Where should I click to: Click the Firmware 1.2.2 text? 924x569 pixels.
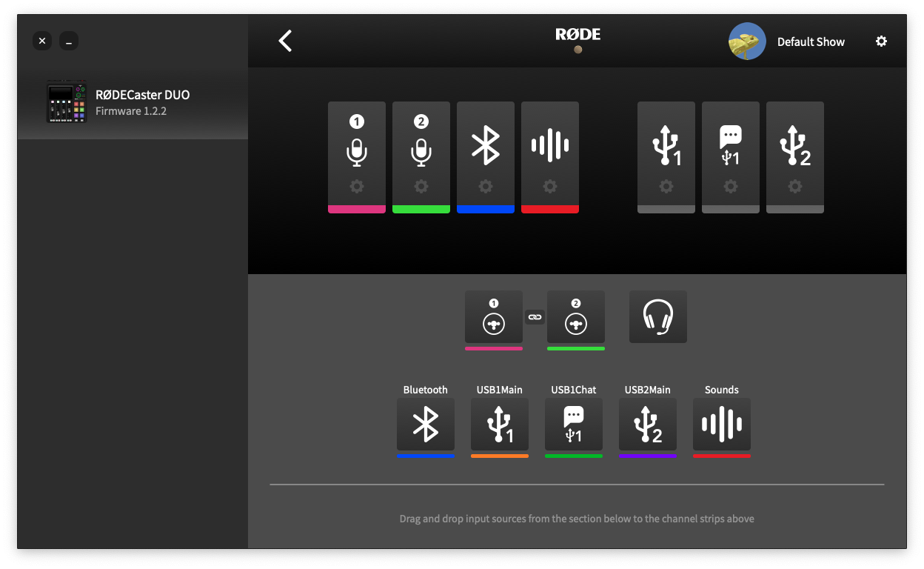point(131,112)
